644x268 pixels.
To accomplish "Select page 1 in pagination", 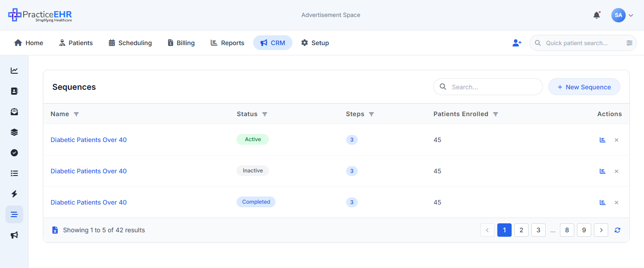I will tap(504, 230).
